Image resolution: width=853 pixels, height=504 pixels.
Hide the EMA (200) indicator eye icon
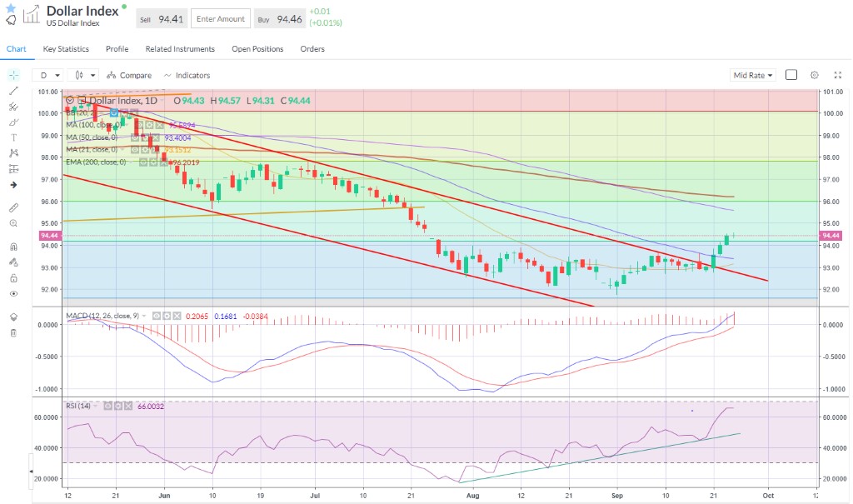tap(143, 162)
